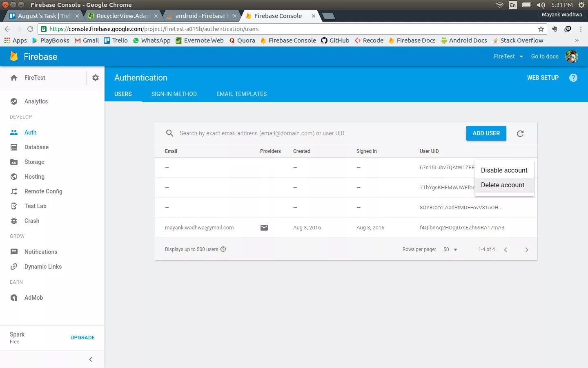Show more bookmarks chevron
The image size is (588, 368).
coord(577,40)
